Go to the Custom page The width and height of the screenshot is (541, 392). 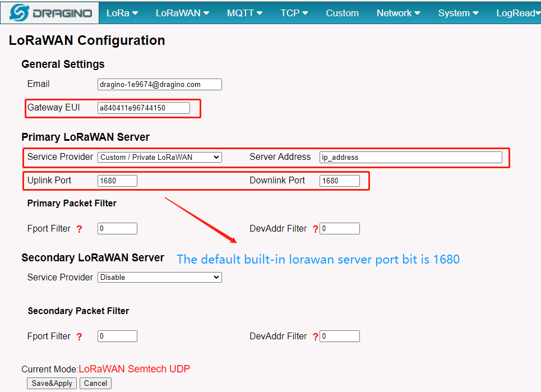pyautogui.click(x=343, y=13)
